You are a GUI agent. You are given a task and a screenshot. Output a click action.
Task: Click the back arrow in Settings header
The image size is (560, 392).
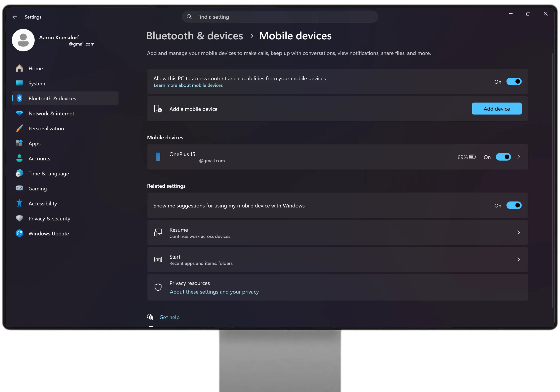tap(15, 17)
